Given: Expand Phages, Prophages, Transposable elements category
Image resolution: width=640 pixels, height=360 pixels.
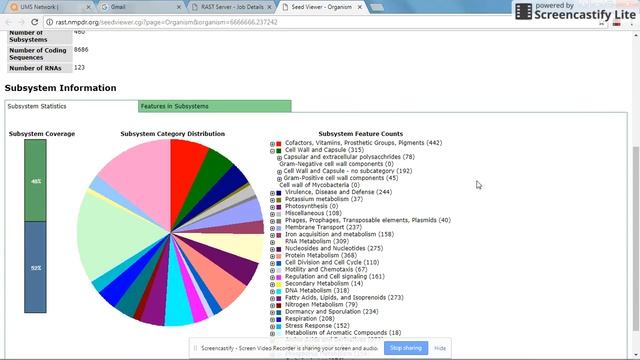Looking at the screenshot, I should [x=272, y=221].
